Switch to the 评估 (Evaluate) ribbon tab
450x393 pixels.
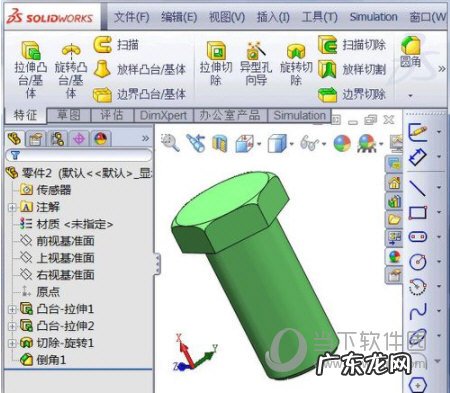112,115
